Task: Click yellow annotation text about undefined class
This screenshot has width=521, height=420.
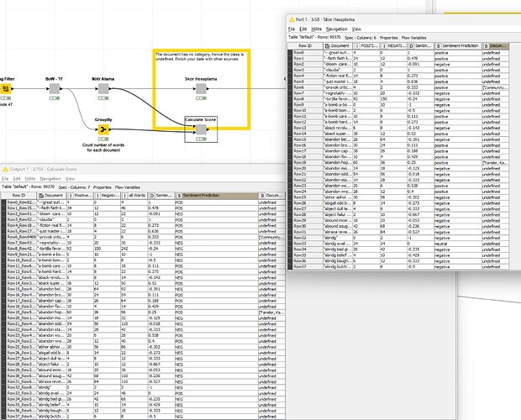Action: click(x=200, y=56)
